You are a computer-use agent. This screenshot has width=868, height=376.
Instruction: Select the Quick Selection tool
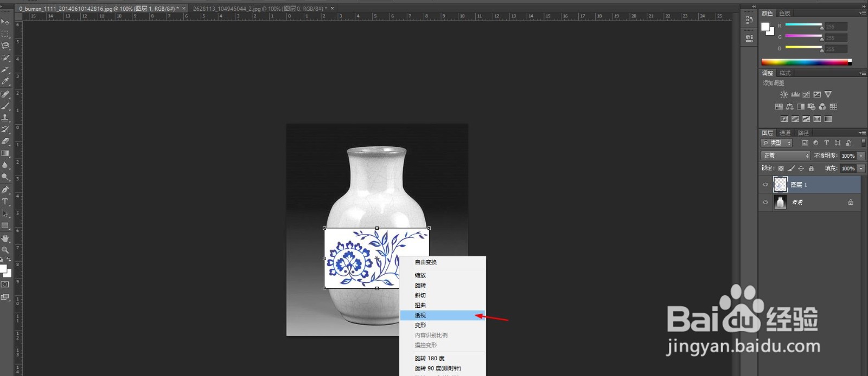5,57
